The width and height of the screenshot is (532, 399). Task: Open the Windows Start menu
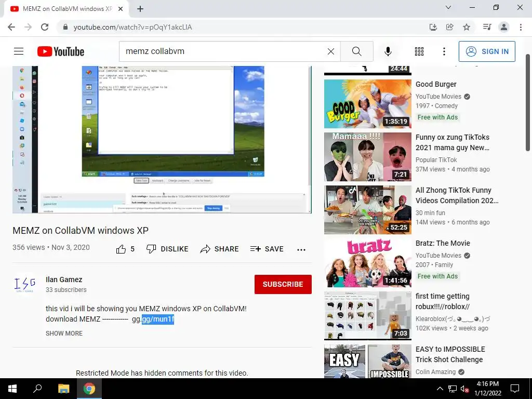tap(12, 389)
